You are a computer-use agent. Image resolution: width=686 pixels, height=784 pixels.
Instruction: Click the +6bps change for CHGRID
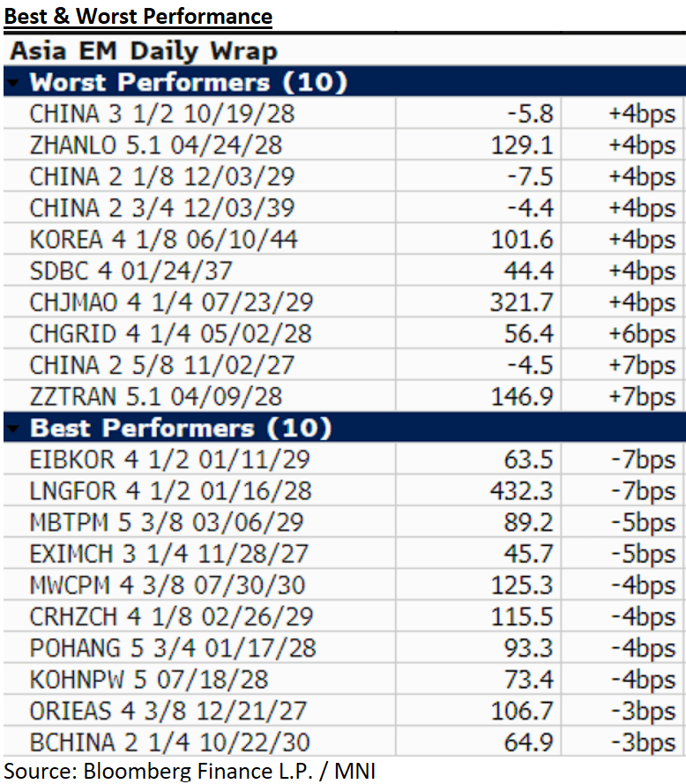coord(641,334)
